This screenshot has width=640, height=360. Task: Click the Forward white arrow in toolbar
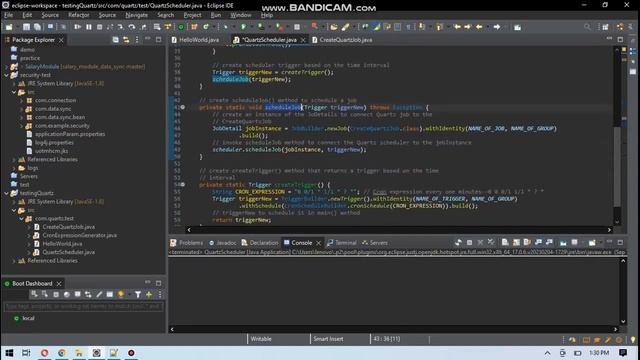(497, 27)
